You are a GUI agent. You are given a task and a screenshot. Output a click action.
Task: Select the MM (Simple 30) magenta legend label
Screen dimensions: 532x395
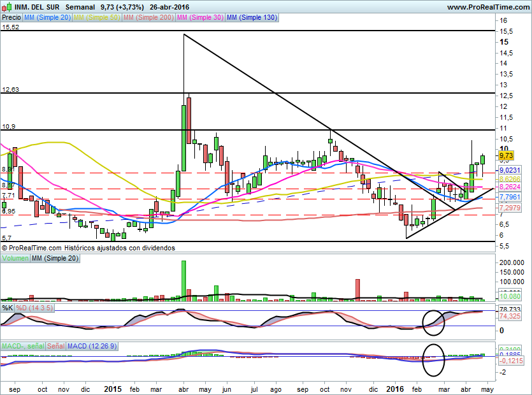200,17
